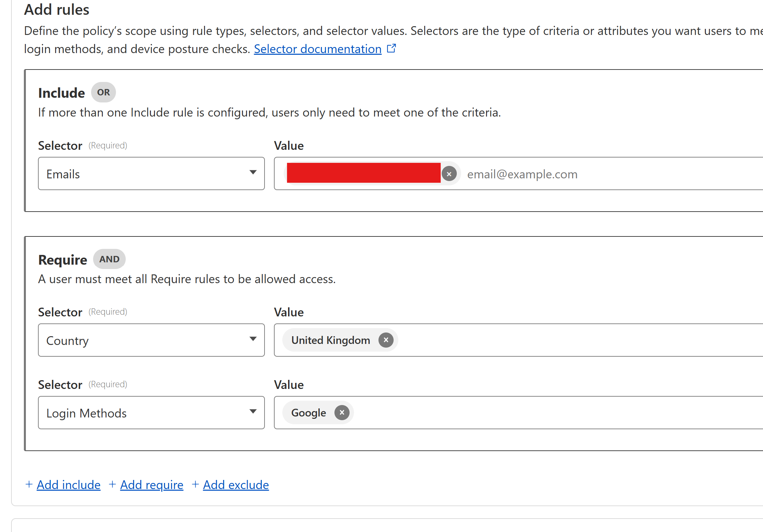
Task: Click the AND badge next to Require
Action: tap(109, 259)
